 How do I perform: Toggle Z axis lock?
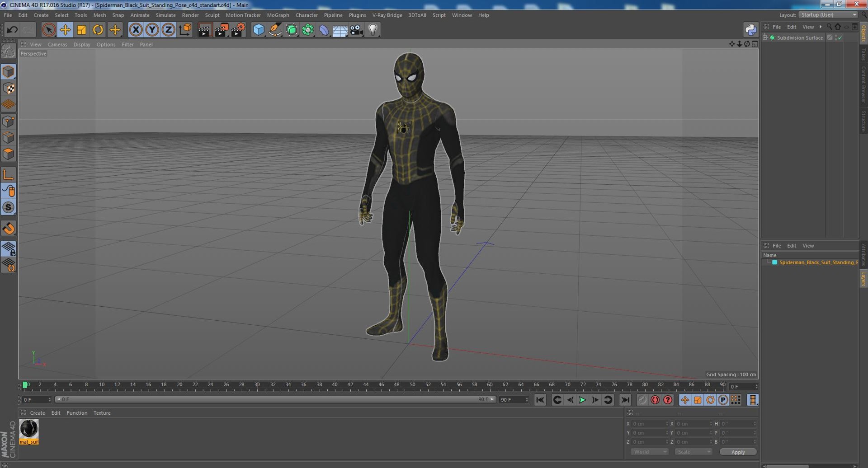point(169,30)
